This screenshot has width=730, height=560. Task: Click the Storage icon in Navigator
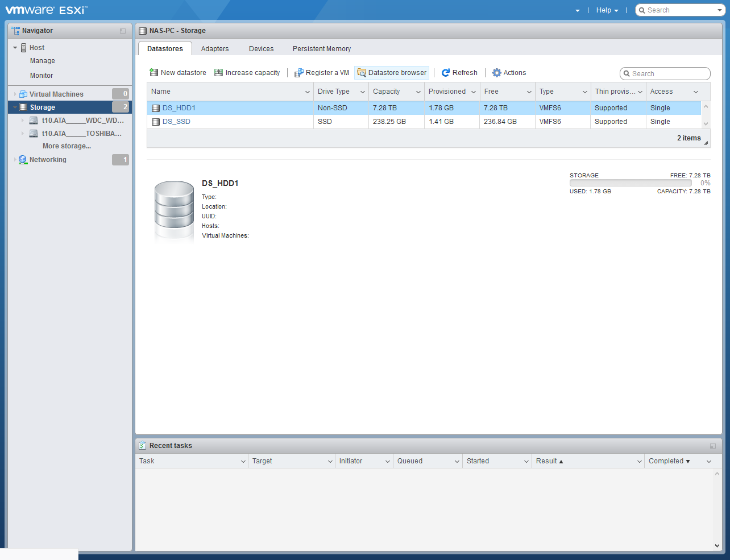click(23, 107)
